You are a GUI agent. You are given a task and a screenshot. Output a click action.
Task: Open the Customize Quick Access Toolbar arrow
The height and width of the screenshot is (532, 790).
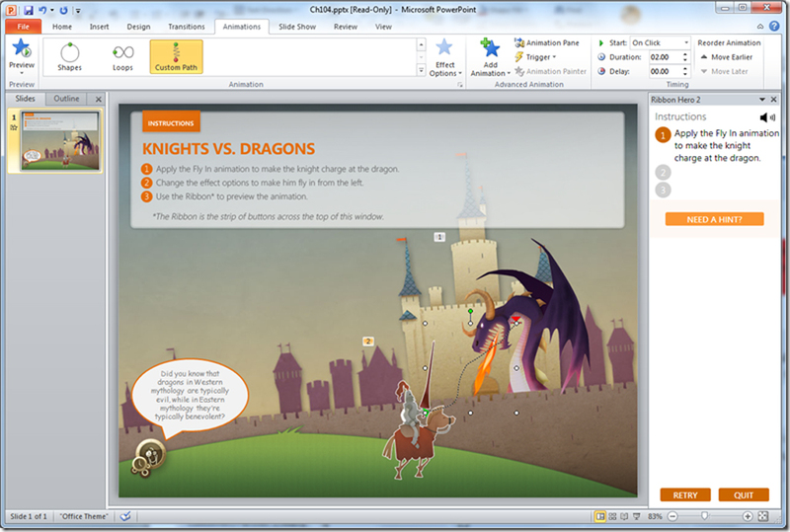click(x=78, y=11)
